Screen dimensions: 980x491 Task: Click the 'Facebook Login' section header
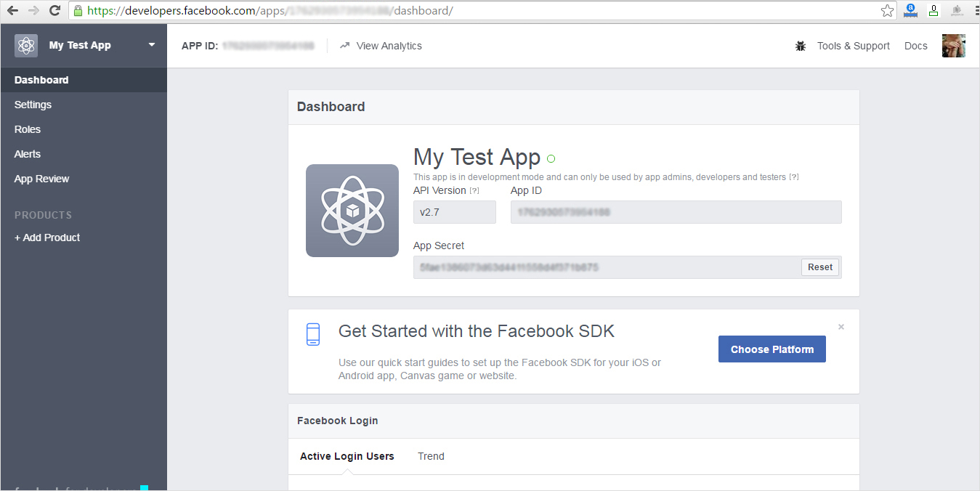tap(338, 421)
